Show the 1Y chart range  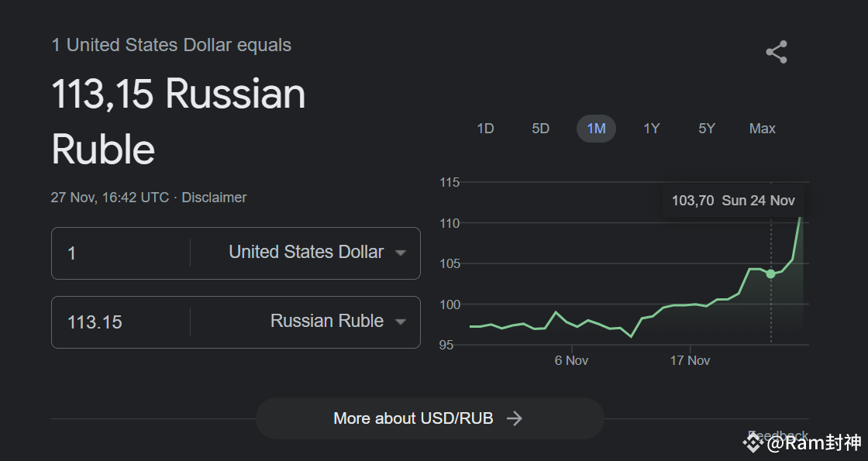tap(651, 129)
